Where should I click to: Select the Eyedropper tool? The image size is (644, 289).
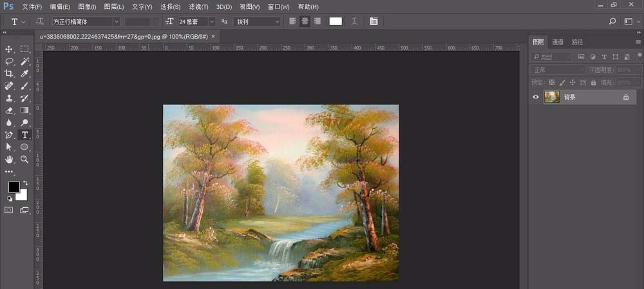(24, 73)
